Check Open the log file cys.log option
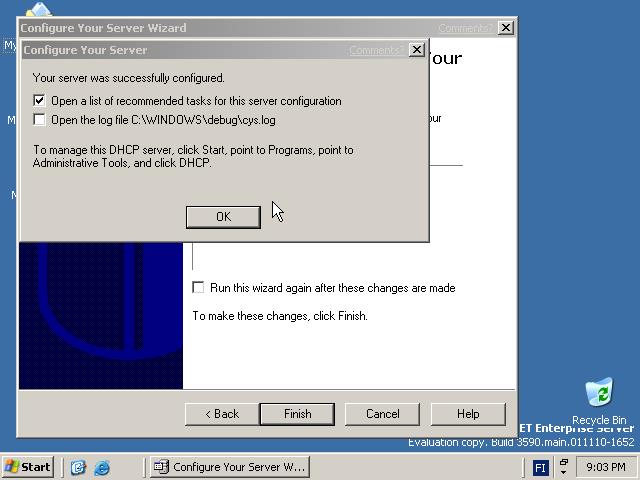This screenshot has width=640, height=480. [x=39, y=120]
